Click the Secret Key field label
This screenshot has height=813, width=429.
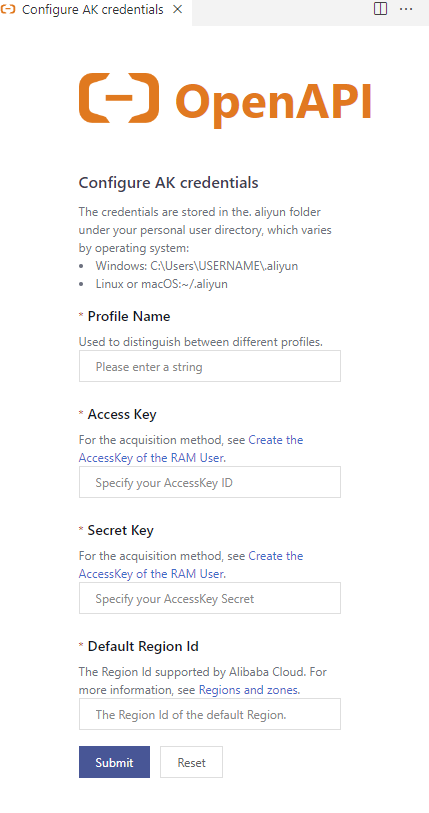click(120, 530)
